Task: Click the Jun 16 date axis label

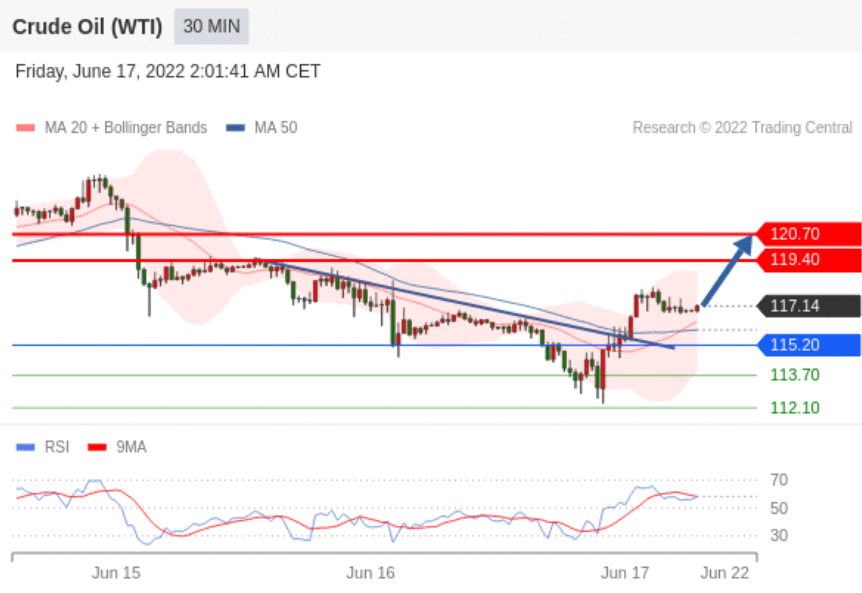Action: coord(371,573)
